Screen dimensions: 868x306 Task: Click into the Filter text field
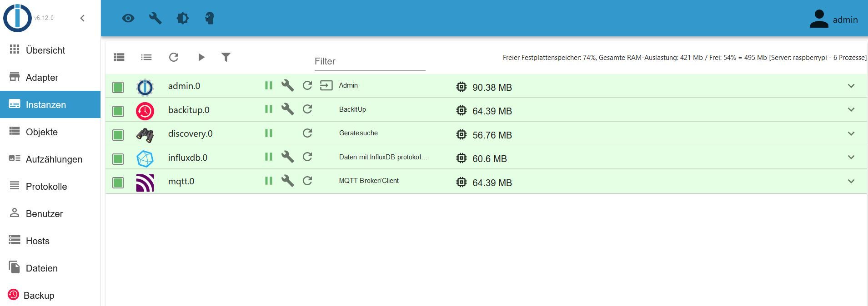[369, 62]
